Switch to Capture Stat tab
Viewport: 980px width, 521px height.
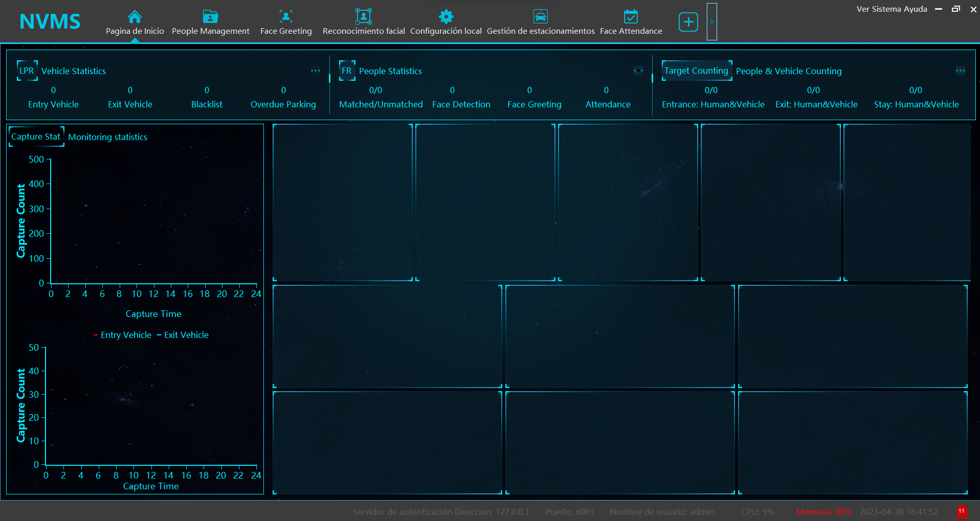[36, 137]
